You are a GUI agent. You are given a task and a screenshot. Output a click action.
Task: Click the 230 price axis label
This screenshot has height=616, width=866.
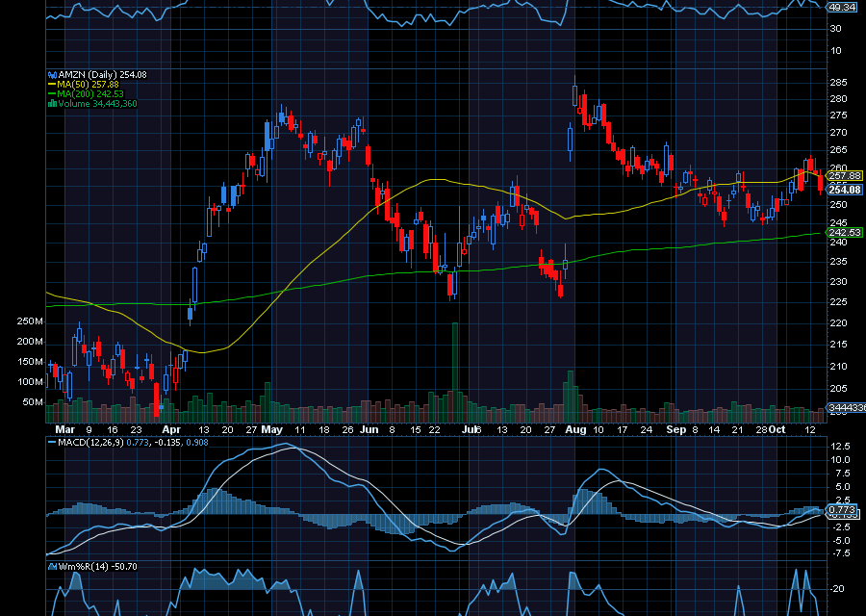[x=838, y=281]
